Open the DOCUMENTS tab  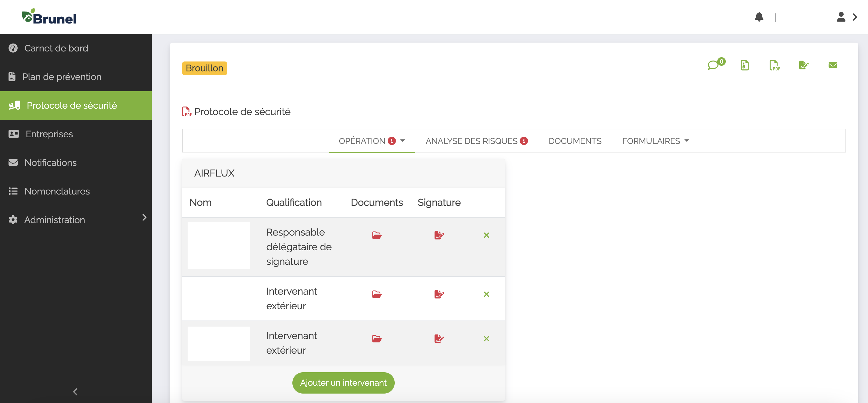click(575, 141)
